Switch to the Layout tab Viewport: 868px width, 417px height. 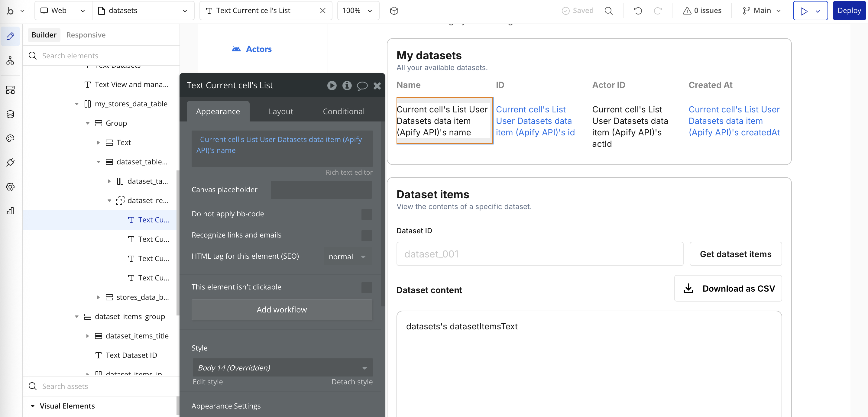click(x=281, y=112)
